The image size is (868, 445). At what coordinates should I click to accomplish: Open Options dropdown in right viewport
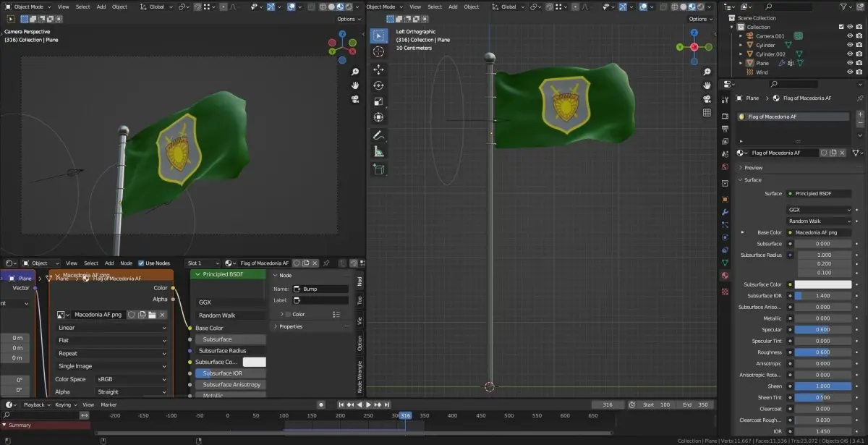point(700,19)
